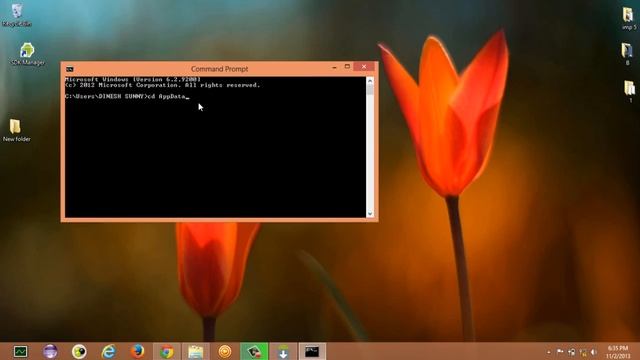
Task: Open the desktop folder labeled 8
Action: click(627, 54)
